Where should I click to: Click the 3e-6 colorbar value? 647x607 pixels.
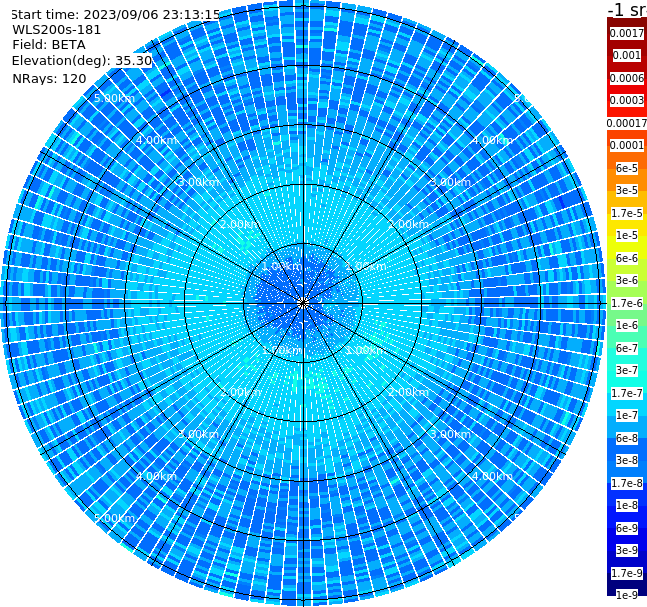tap(627, 280)
